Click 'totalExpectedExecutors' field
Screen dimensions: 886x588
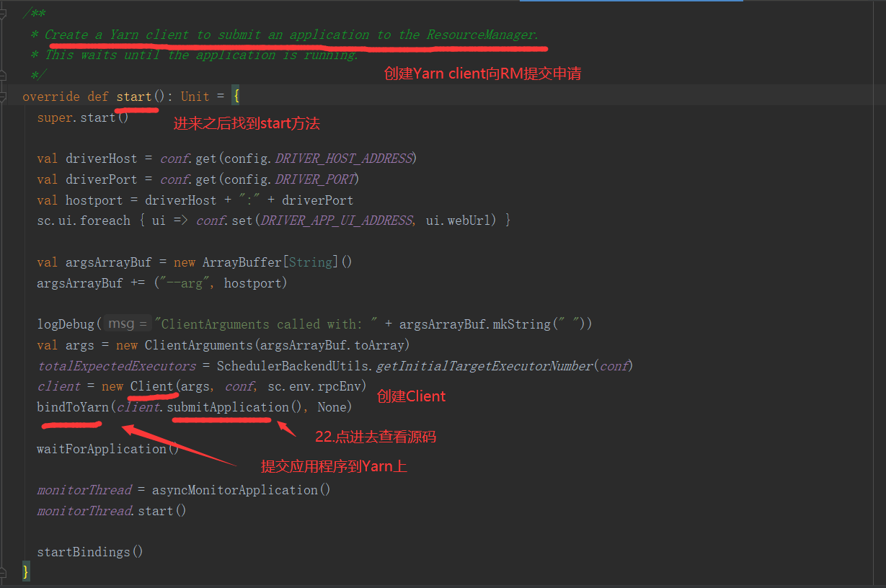point(116,366)
